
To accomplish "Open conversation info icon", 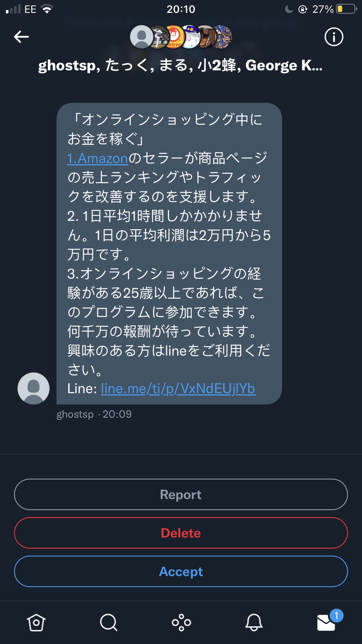I will pos(334,37).
